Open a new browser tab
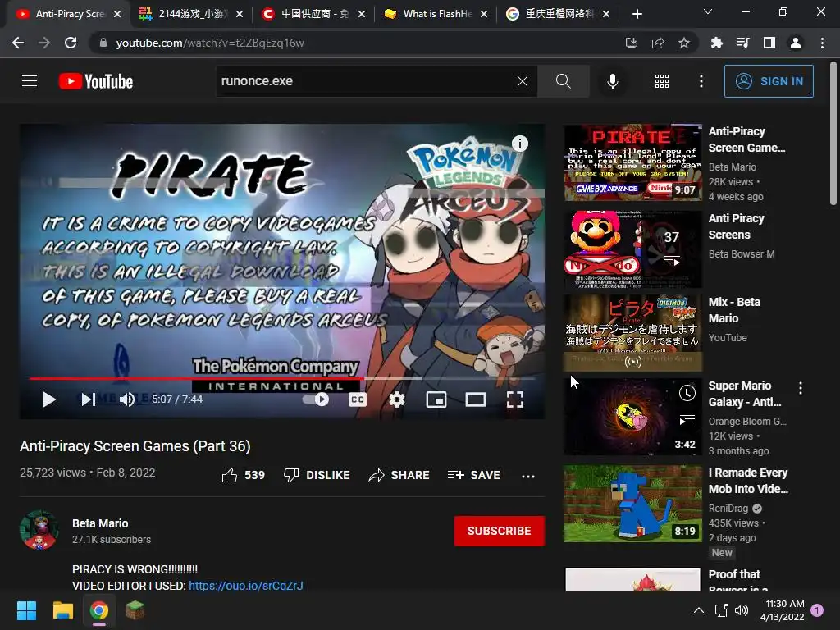The height and width of the screenshot is (630, 840). tap(637, 14)
